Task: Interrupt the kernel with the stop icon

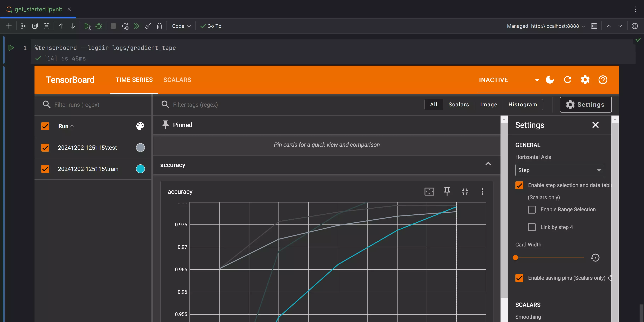Action: 113,26
